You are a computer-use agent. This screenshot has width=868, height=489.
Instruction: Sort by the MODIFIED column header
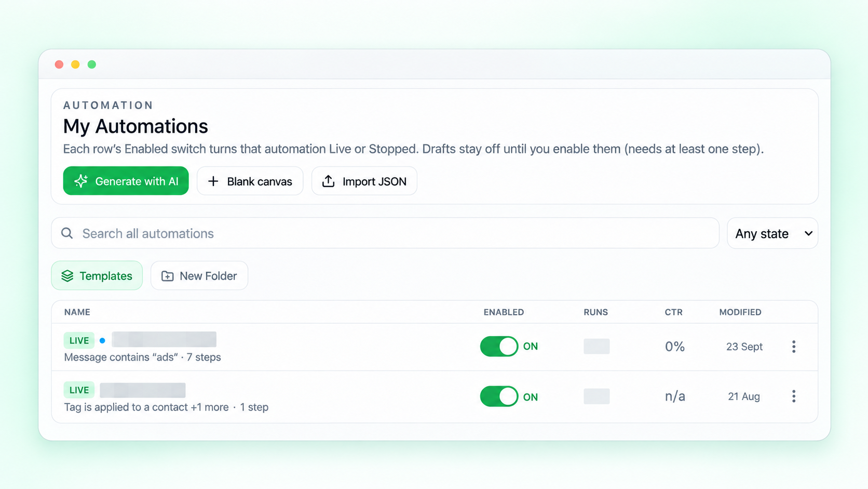point(740,312)
